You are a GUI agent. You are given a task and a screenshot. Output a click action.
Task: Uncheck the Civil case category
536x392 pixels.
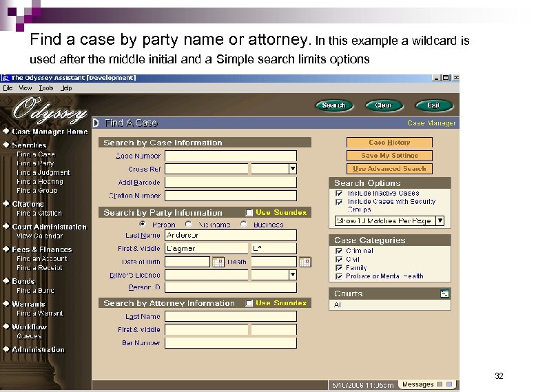point(339,260)
